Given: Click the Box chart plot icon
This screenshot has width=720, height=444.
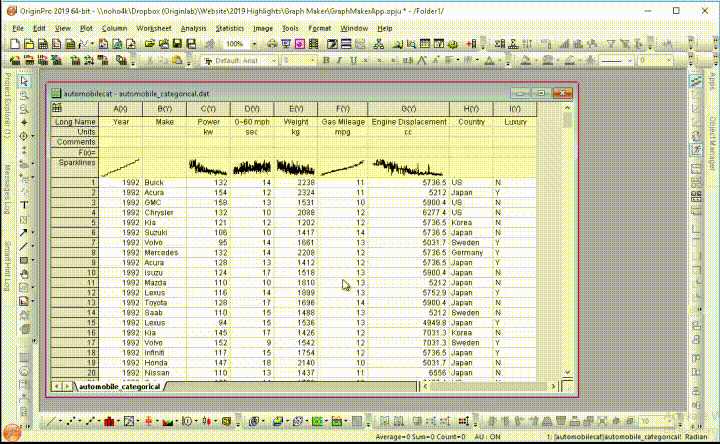Looking at the screenshot, I should pos(149,421).
